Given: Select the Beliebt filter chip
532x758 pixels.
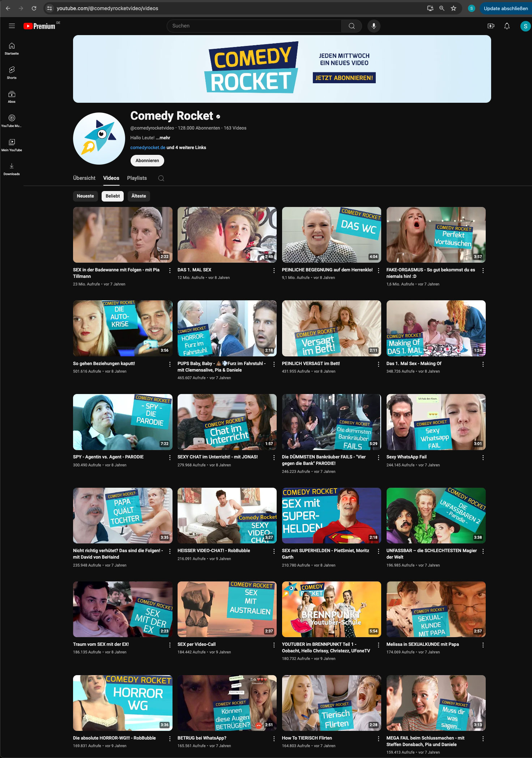Looking at the screenshot, I should point(113,196).
